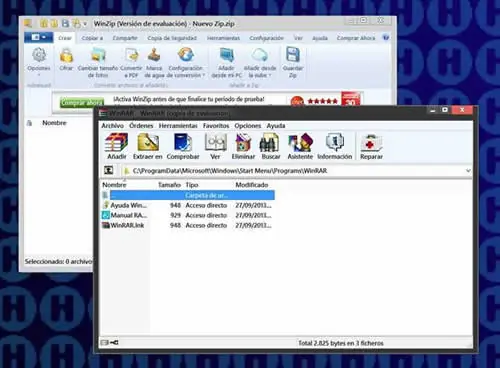The width and height of the screenshot is (500, 368).
Task: Open the Herramientas menu in WinRAR
Action: pyautogui.click(x=178, y=126)
